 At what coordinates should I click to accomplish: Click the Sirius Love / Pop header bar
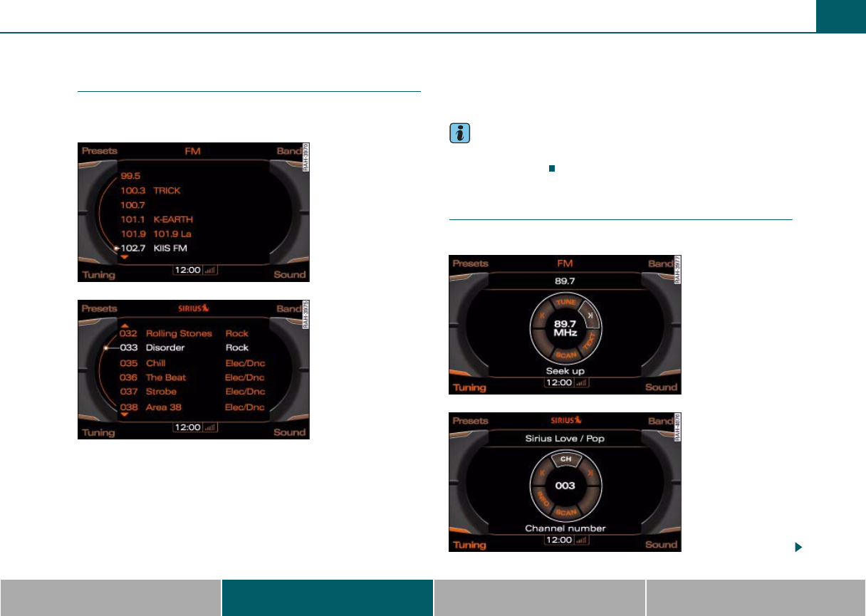point(565,439)
